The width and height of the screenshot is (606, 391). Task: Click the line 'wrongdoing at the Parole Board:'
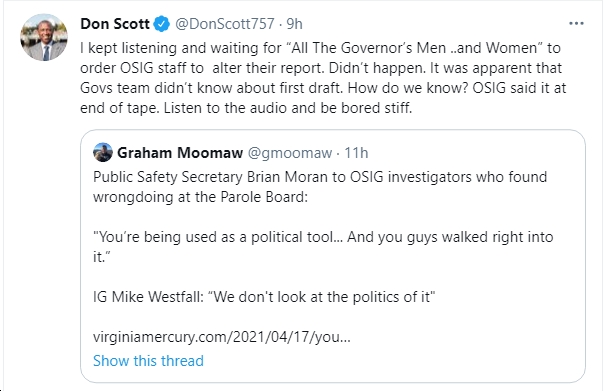point(201,197)
